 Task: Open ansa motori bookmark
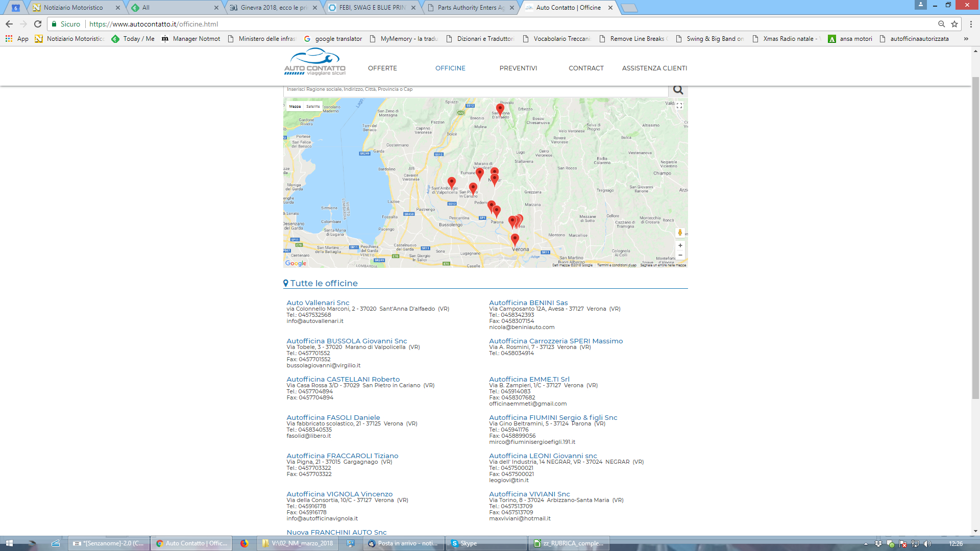tap(850, 39)
